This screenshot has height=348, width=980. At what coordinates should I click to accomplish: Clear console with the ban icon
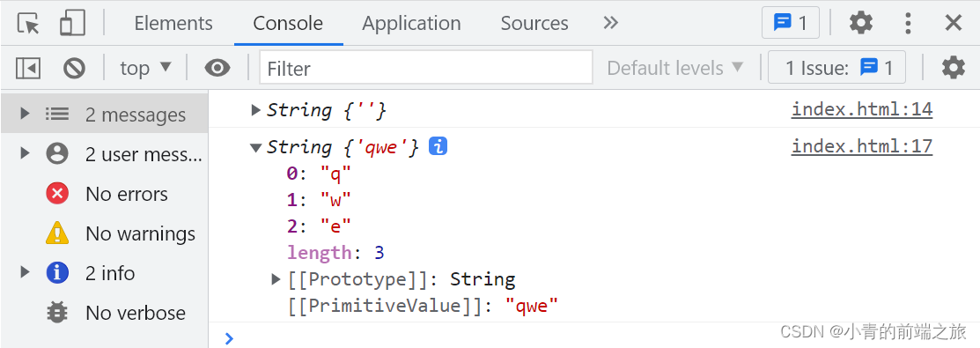[74, 68]
